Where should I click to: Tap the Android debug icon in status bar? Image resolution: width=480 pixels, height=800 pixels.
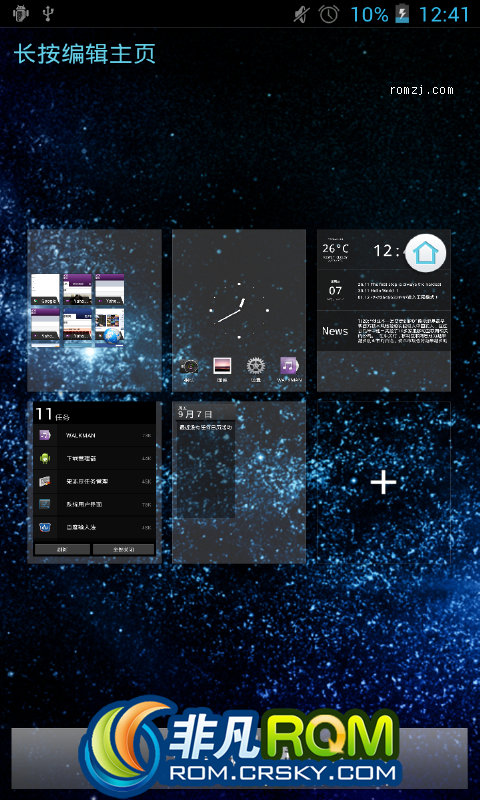pos(20,14)
